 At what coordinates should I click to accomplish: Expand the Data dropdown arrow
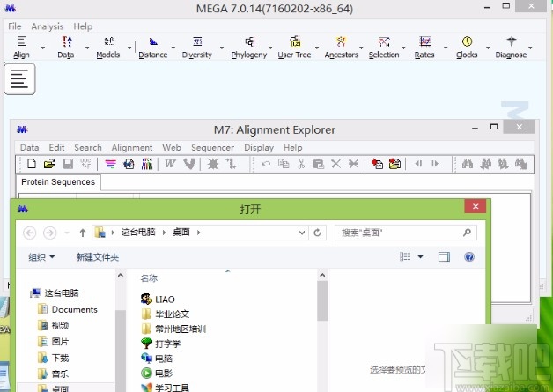87,48
